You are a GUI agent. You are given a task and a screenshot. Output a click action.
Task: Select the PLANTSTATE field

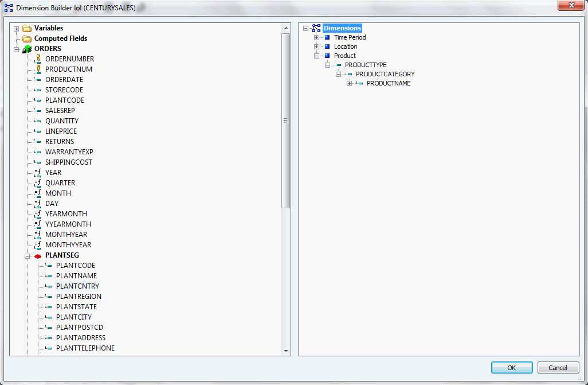[x=76, y=307]
